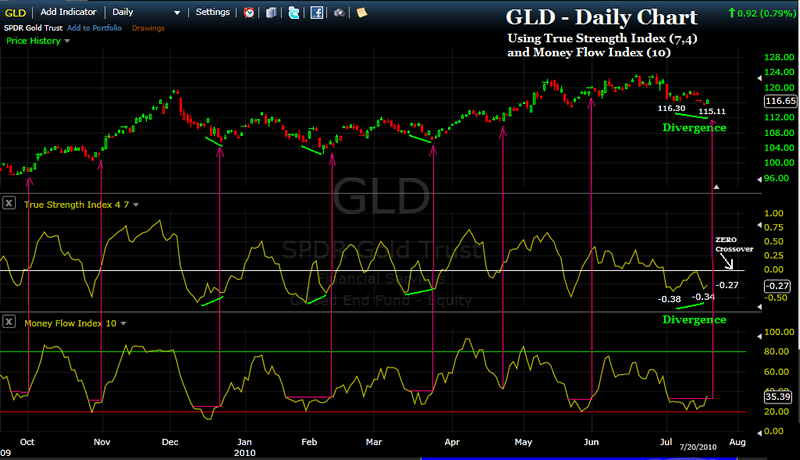The image size is (800, 460).
Task: Share chart via Facebook icon
Action: click(316, 12)
